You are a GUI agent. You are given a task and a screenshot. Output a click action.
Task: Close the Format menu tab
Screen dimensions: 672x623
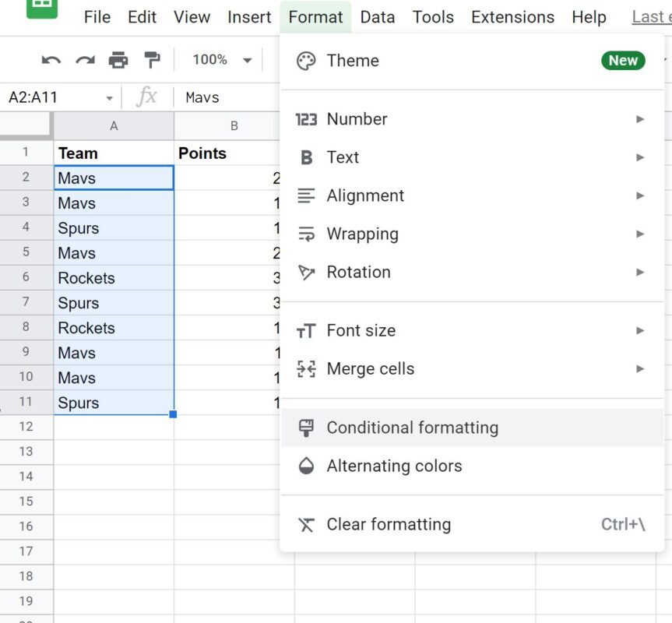pyautogui.click(x=316, y=17)
